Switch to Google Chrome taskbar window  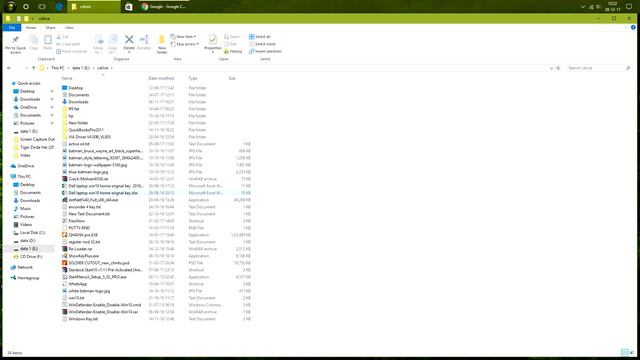coord(164,7)
